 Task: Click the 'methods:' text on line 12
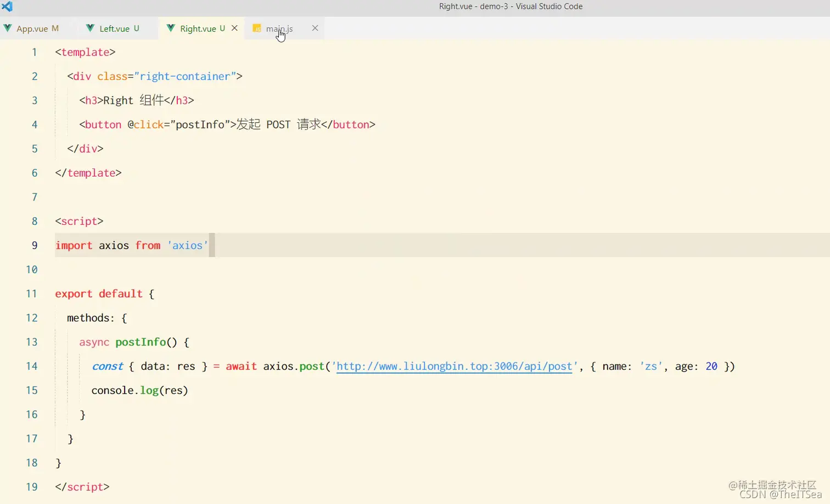coord(91,318)
